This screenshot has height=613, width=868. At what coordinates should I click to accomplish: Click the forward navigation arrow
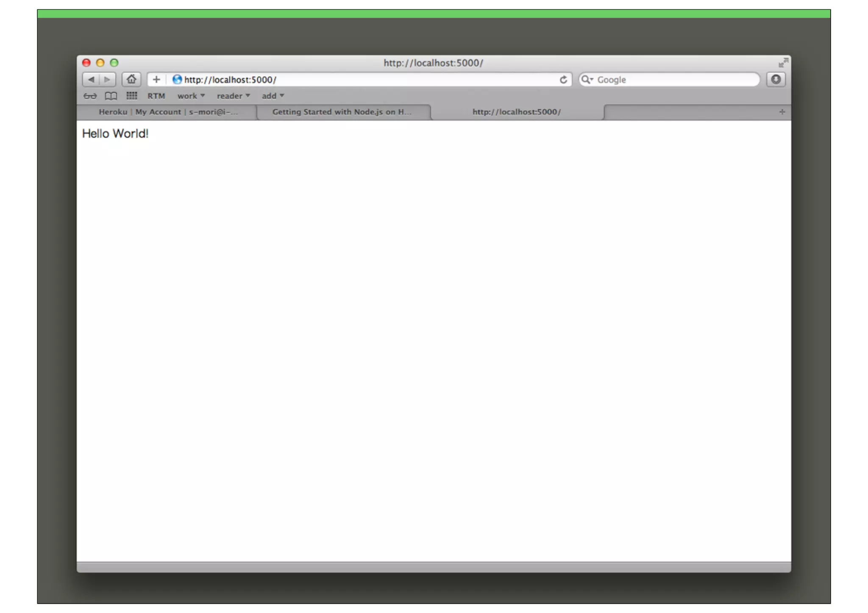107,80
